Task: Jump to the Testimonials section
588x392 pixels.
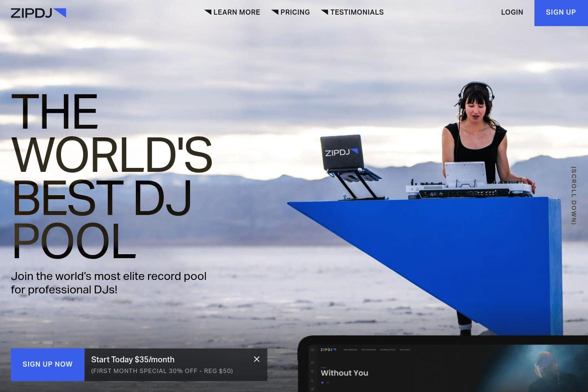Action: [352, 12]
